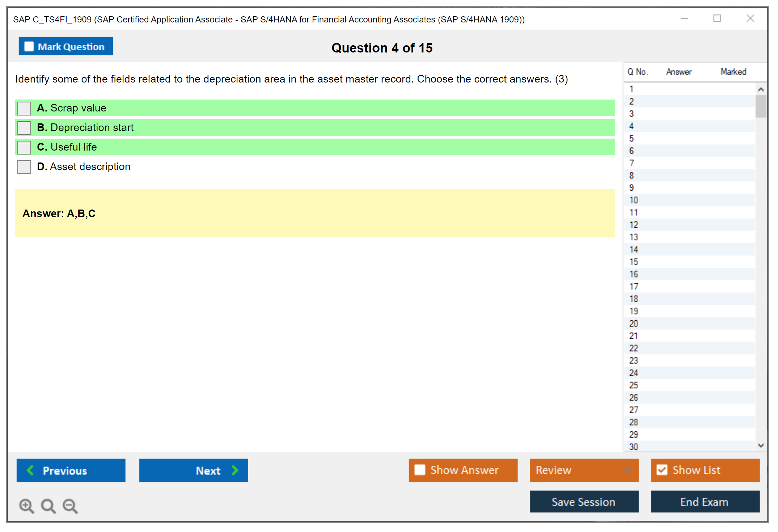Check option D Asset description
This screenshot has width=778, height=532.
[x=24, y=167]
